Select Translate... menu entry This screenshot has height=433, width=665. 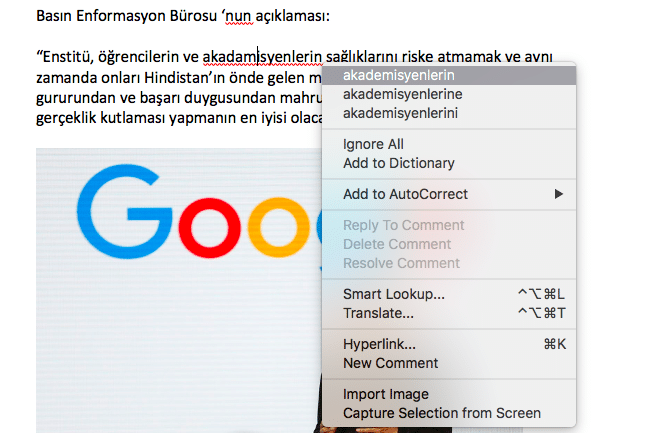coord(449,313)
